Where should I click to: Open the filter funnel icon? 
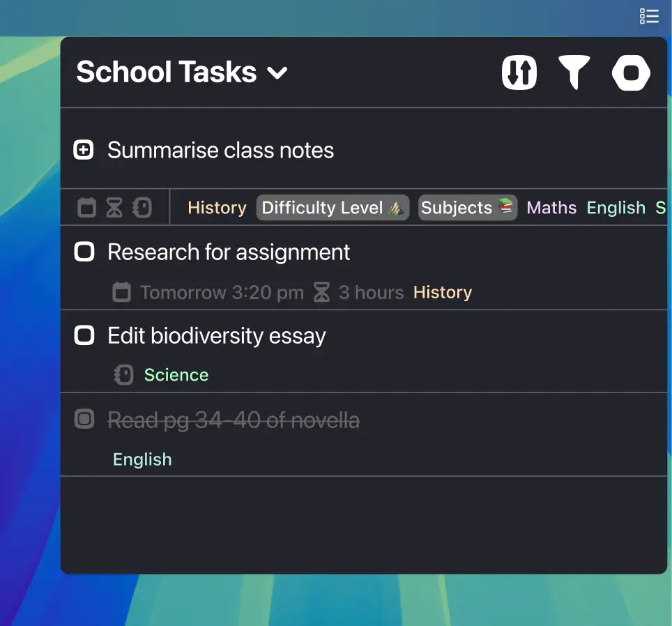coord(574,72)
